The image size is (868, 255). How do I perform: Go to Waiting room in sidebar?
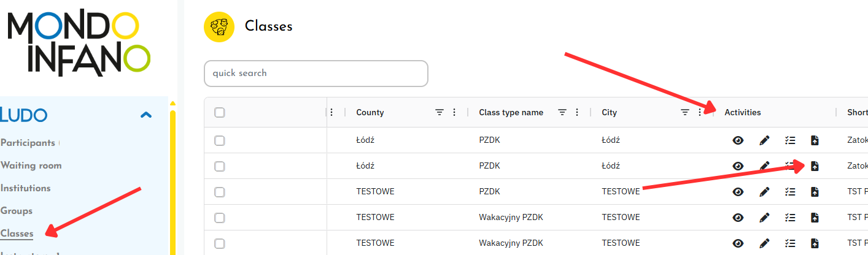click(x=31, y=166)
